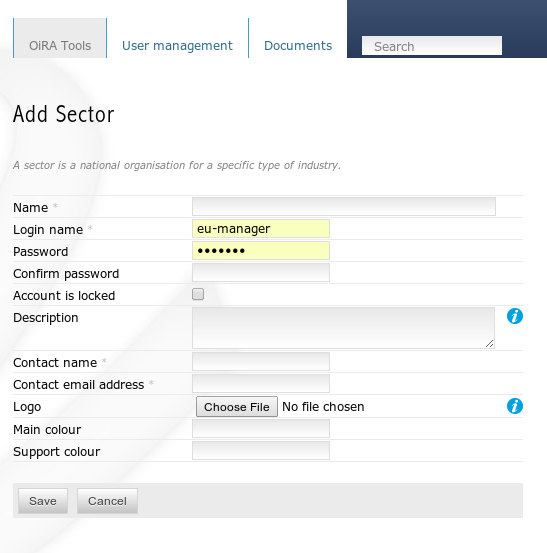This screenshot has height=553, width=547.
Task: Click the info icon beside Logo
Action: pyautogui.click(x=515, y=406)
